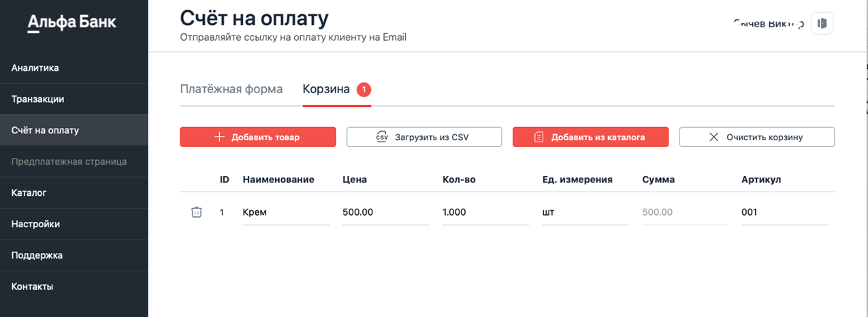The width and height of the screenshot is (868, 317).
Task: Click the panel icon near user name
Action: [822, 23]
